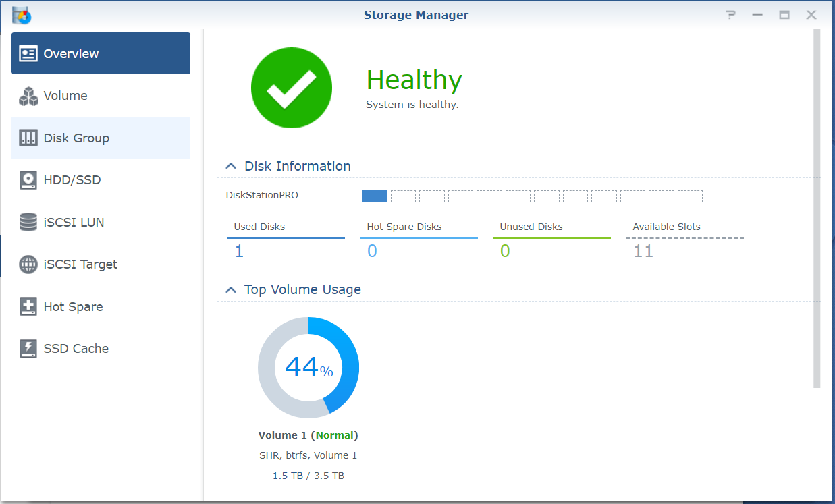The width and height of the screenshot is (835, 504).
Task: Click the Unused Disks label
Action: (531, 227)
